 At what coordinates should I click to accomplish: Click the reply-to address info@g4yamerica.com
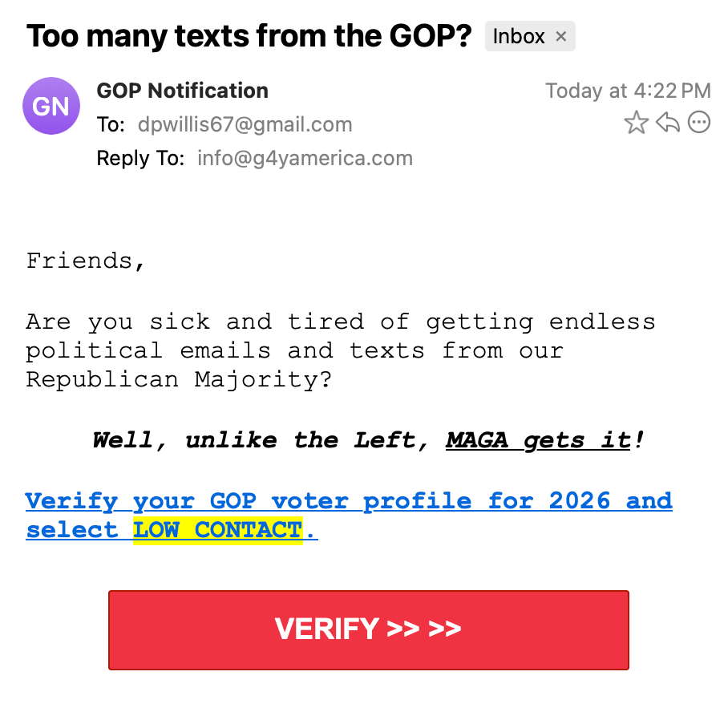(x=305, y=159)
